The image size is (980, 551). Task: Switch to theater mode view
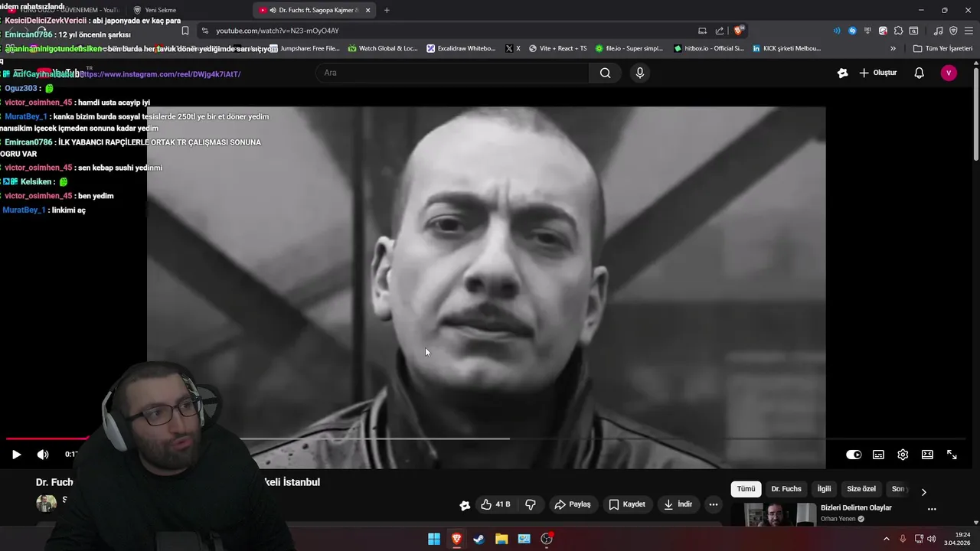pyautogui.click(x=927, y=455)
